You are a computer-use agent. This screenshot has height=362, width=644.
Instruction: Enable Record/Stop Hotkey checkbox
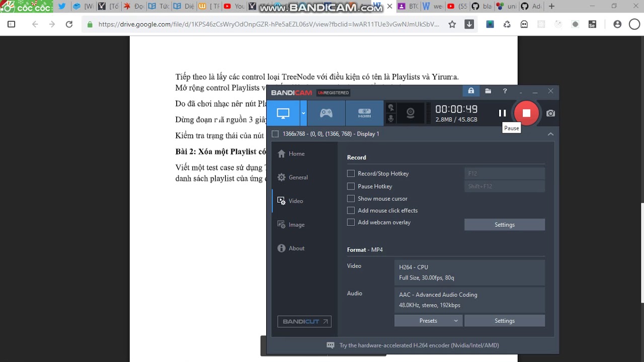tap(351, 173)
